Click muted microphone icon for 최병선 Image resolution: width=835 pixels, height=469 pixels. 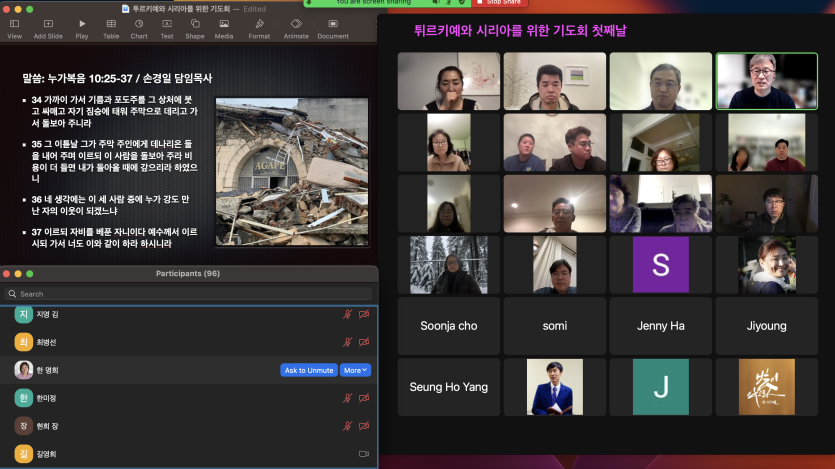tap(347, 342)
